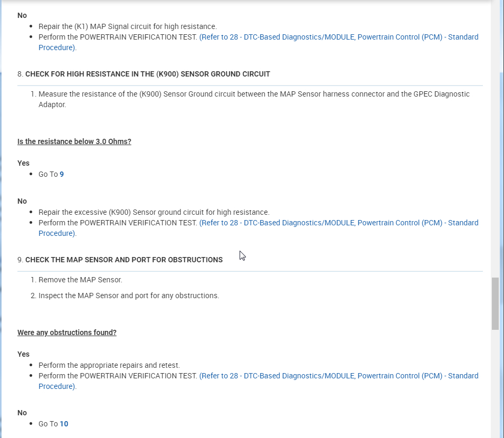The image size is (504, 438).
Task: Click the step 9 MAP Sensor obstructions heading
Action: coord(123,260)
